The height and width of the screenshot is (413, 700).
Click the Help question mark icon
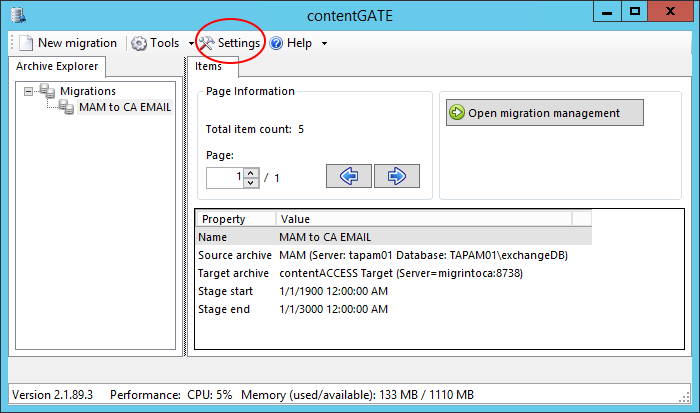[x=276, y=43]
